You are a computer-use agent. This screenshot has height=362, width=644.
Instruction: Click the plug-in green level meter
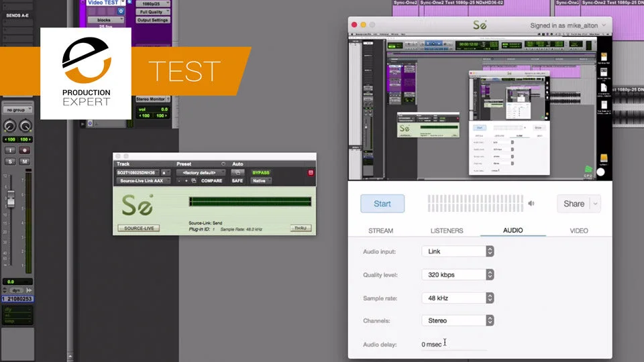pyautogui.click(x=250, y=201)
